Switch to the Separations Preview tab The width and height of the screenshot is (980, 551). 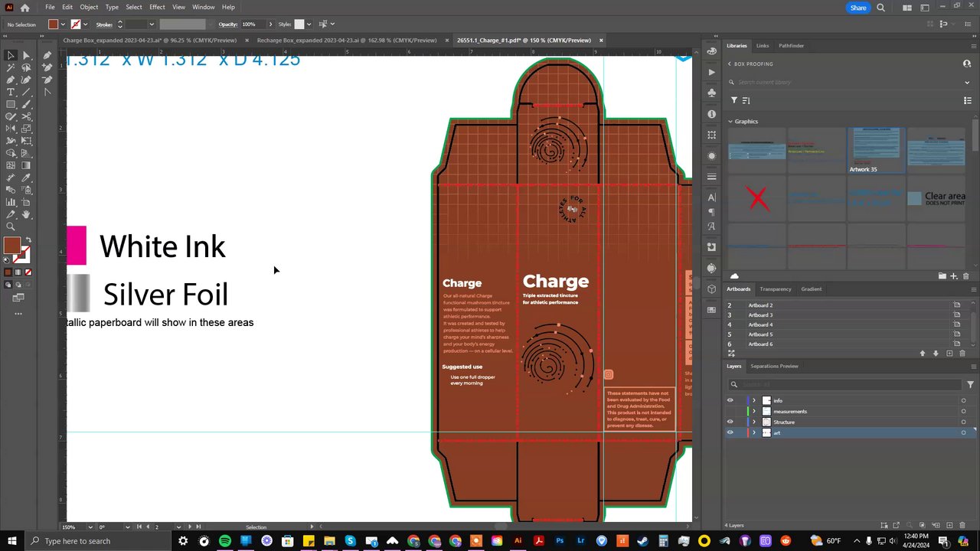click(x=774, y=366)
